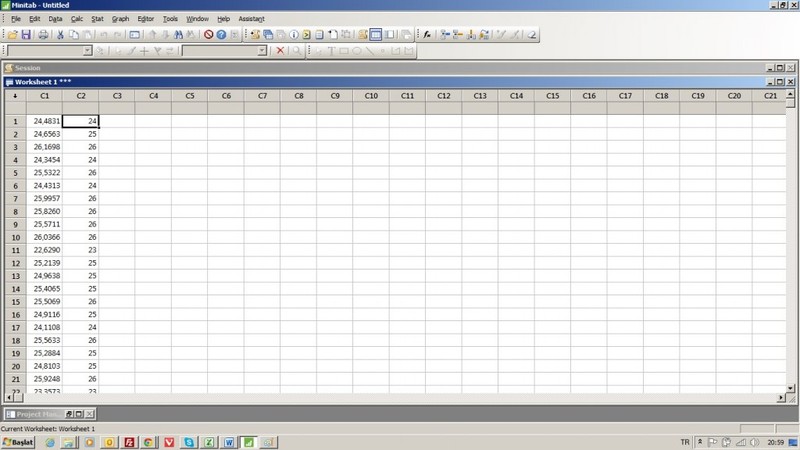Image resolution: width=800 pixels, height=450 pixels.
Task: Open the Graph menu
Action: [x=120, y=19]
